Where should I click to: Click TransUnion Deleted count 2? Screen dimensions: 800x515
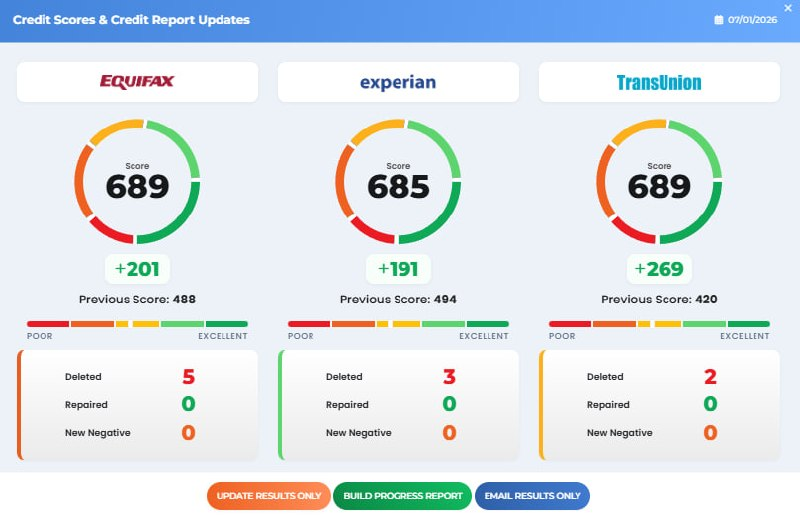click(x=710, y=377)
